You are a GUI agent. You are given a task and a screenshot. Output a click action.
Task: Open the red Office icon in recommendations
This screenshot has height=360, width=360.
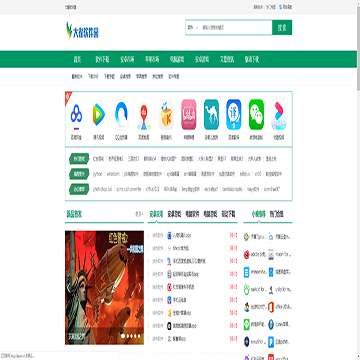271,306
